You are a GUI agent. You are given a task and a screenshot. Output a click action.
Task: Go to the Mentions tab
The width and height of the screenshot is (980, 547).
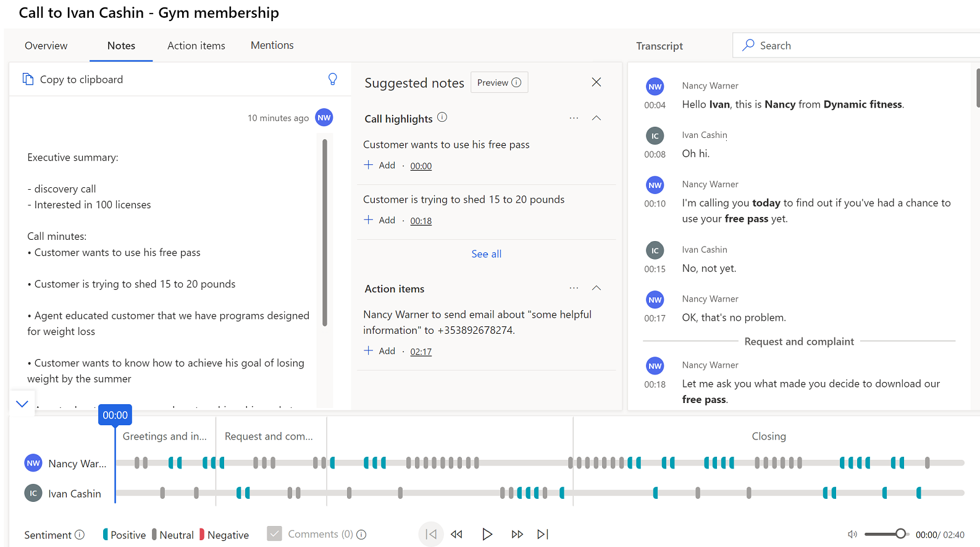(272, 45)
